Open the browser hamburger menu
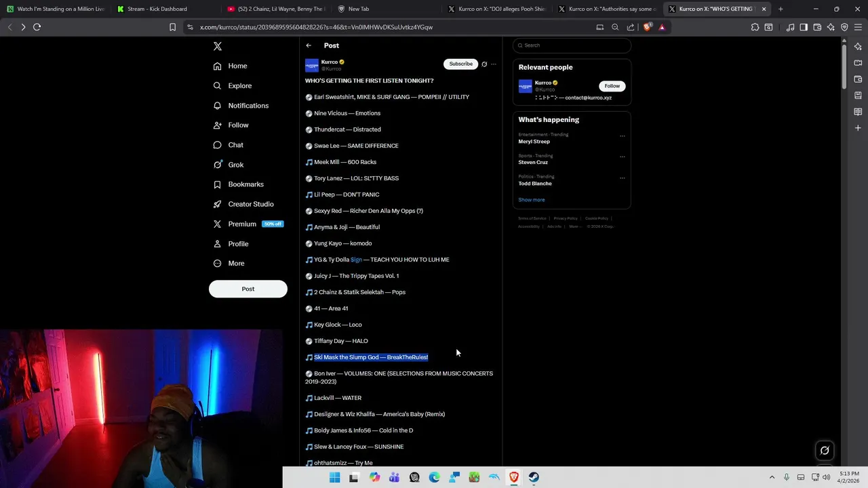The height and width of the screenshot is (488, 868). (x=858, y=27)
